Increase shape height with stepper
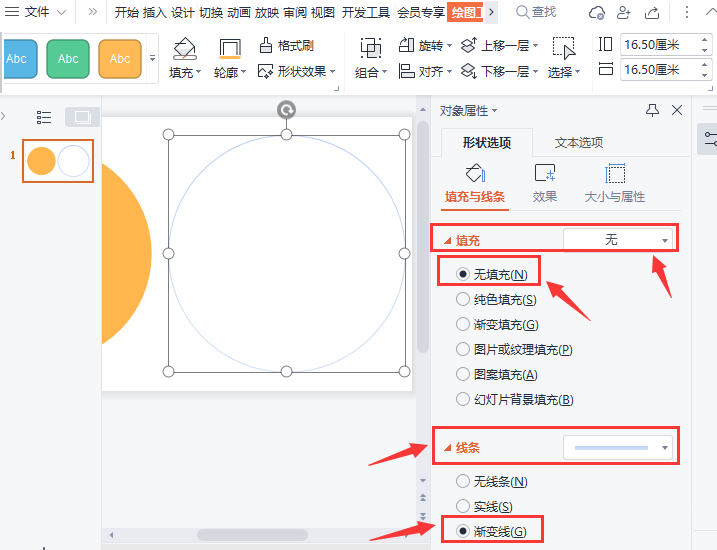This screenshot has width=717, height=550. point(704,40)
